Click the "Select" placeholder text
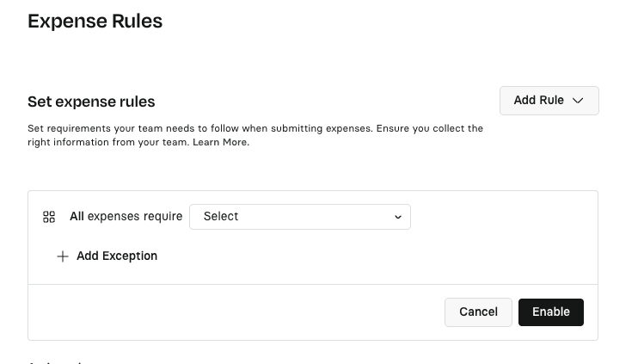This screenshot has height=364, width=644. pos(221,217)
